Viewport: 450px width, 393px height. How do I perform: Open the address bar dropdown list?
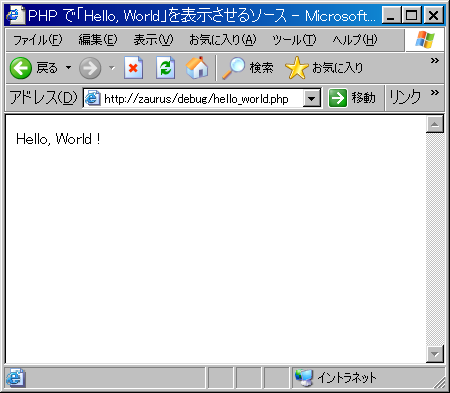click(x=312, y=99)
